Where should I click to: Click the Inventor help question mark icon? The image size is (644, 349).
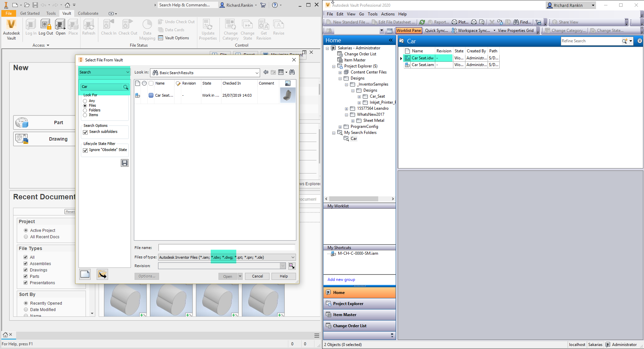(x=275, y=5)
